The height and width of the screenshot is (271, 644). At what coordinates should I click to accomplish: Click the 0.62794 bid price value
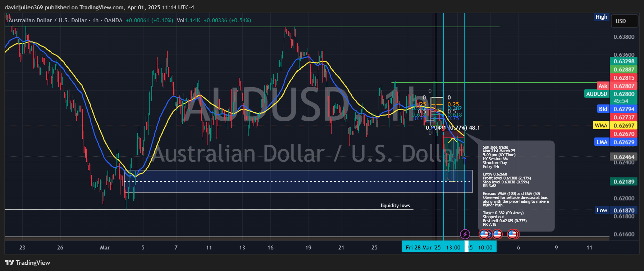[x=624, y=109]
